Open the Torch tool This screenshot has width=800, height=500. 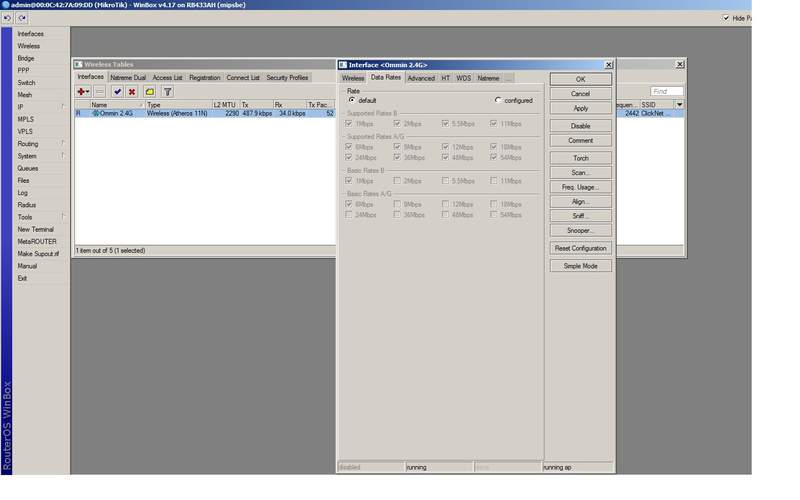point(581,158)
